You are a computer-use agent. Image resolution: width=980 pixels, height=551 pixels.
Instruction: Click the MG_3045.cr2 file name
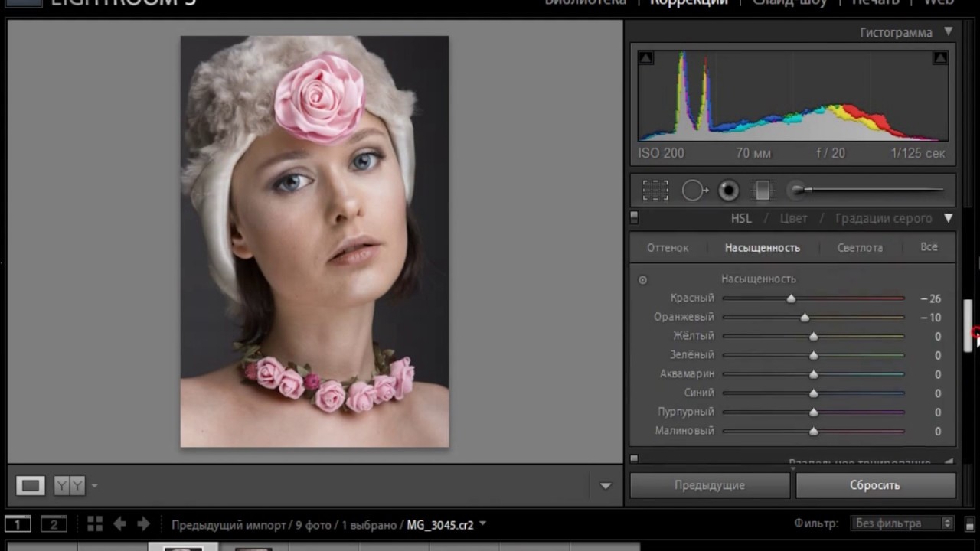click(x=440, y=525)
